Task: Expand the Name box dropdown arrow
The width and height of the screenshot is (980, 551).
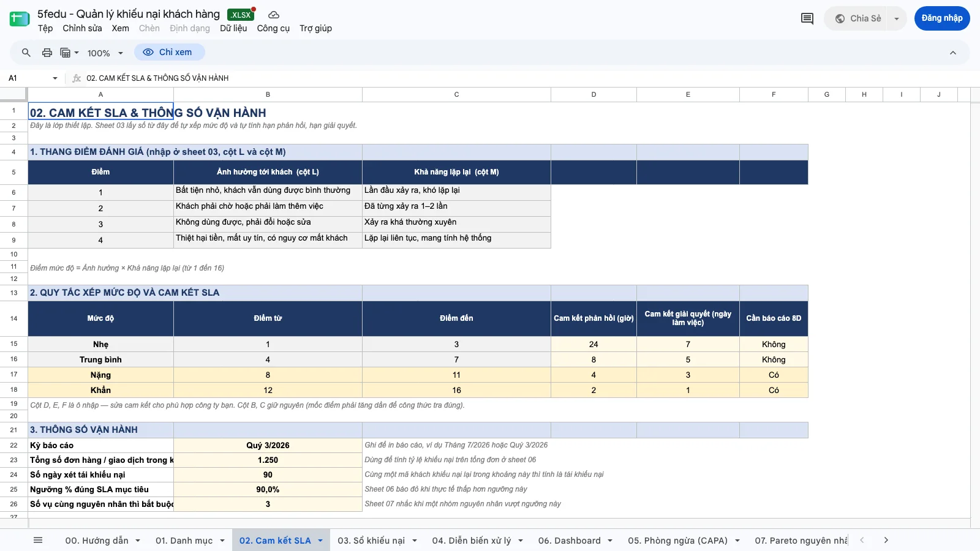Action: coord(55,78)
